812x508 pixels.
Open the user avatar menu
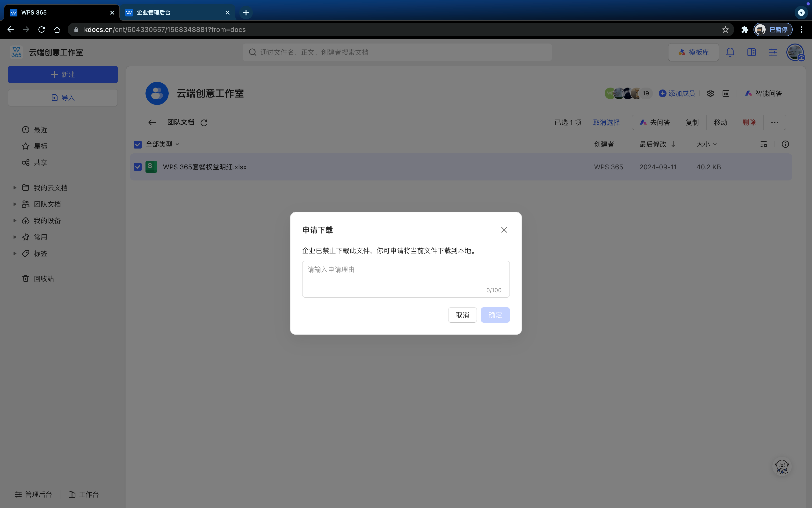click(x=795, y=52)
